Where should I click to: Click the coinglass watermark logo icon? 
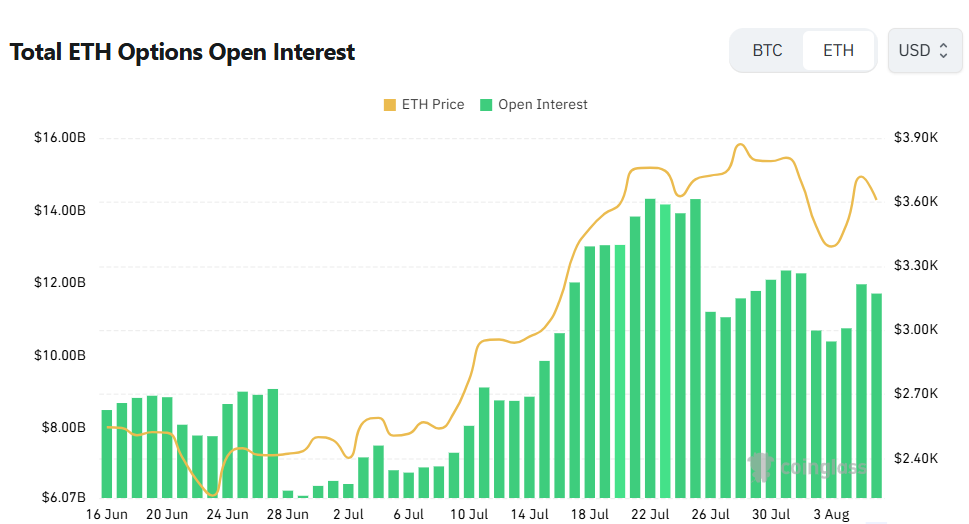[x=761, y=467]
